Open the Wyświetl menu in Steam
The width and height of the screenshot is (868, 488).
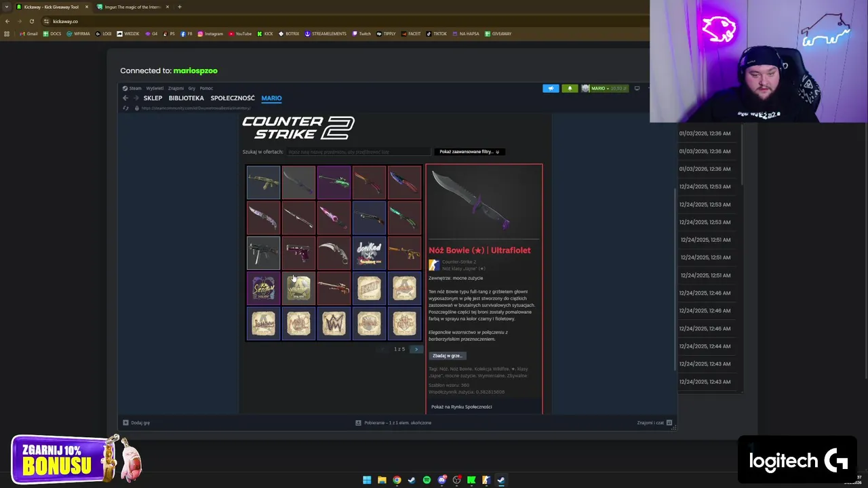point(155,88)
